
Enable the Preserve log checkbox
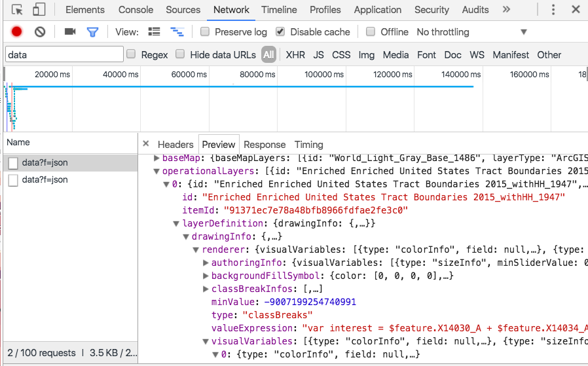pos(205,32)
